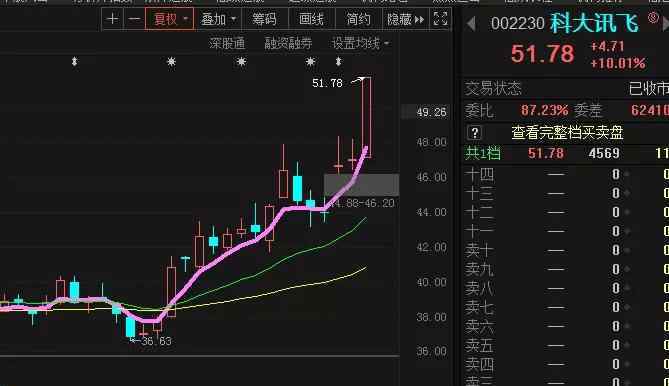Click the minus zoom-out icon
The width and height of the screenshot is (669, 386).
pyautogui.click(x=134, y=19)
